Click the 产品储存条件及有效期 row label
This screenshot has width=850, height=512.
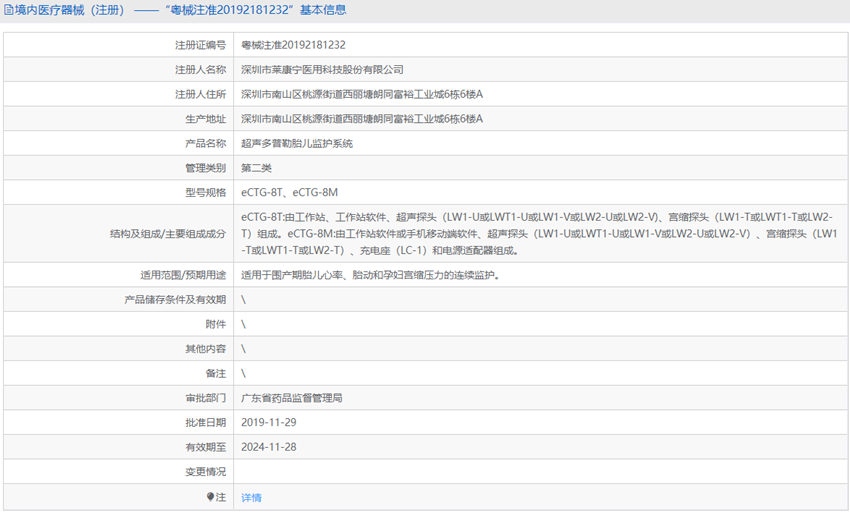175,299
